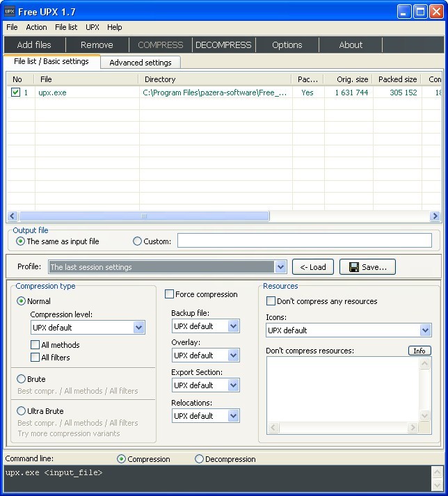The width and height of the screenshot is (448, 496).
Task: Open the Profile dropdown
Action: 280,267
